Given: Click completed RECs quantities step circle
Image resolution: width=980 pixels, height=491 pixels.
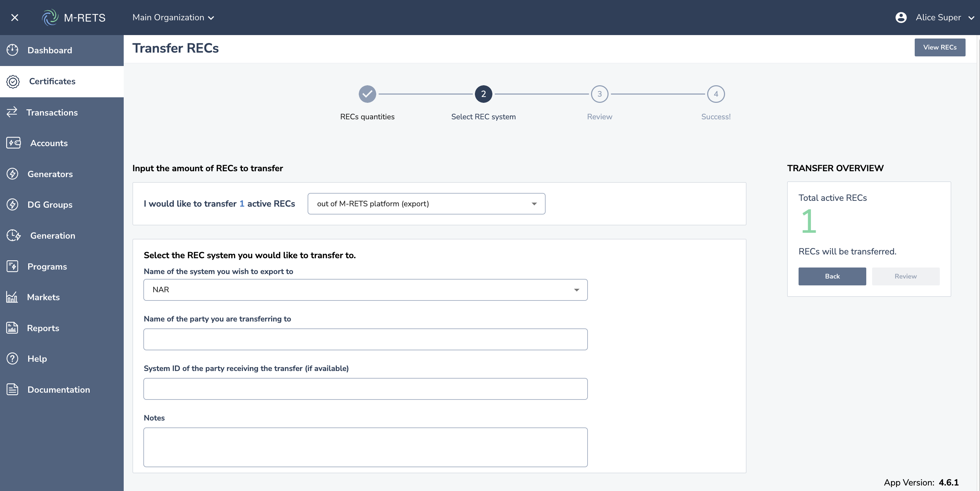Looking at the screenshot, I should 367,94.
